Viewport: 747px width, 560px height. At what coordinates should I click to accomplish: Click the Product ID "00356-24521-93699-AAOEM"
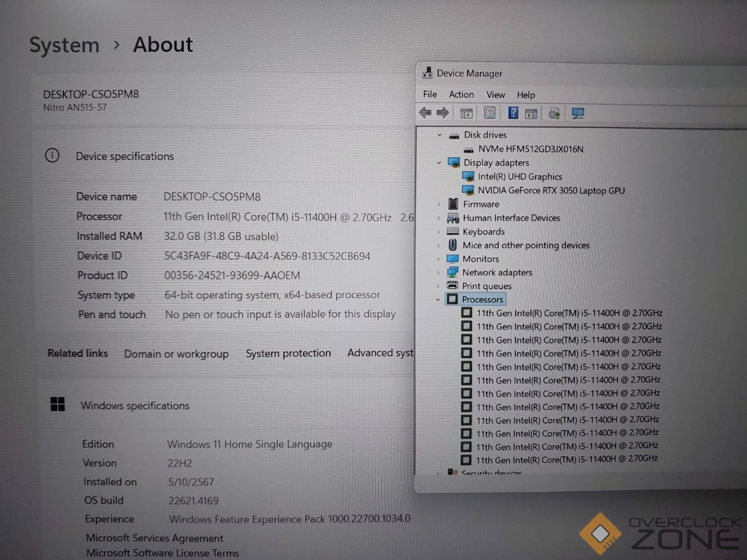(232, 275)
